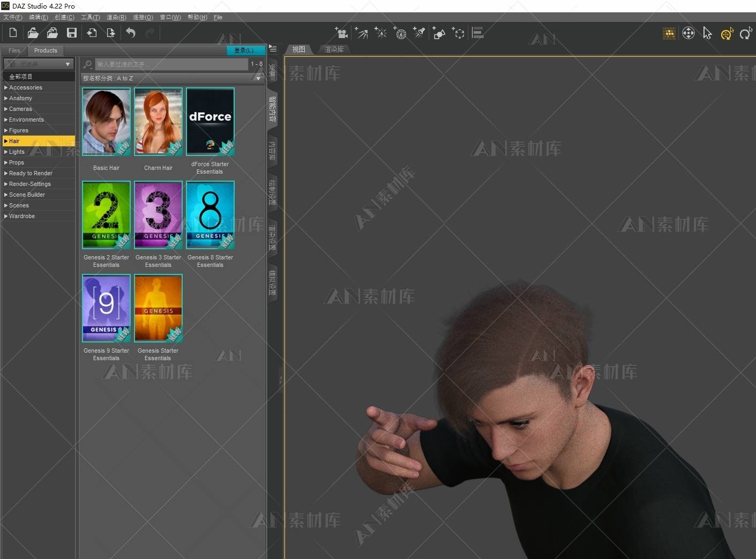
Task: Open the 内容库 side tab
Action: click(272, 151)
